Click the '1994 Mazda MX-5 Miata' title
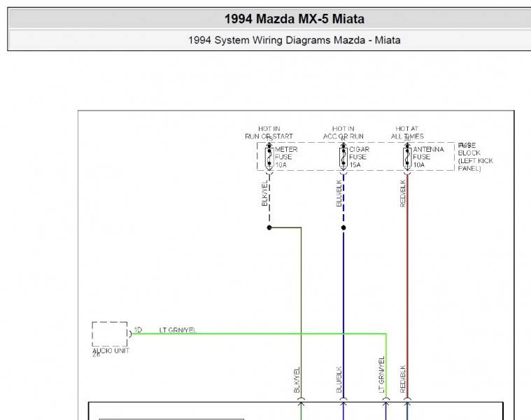 pos(295,19)
